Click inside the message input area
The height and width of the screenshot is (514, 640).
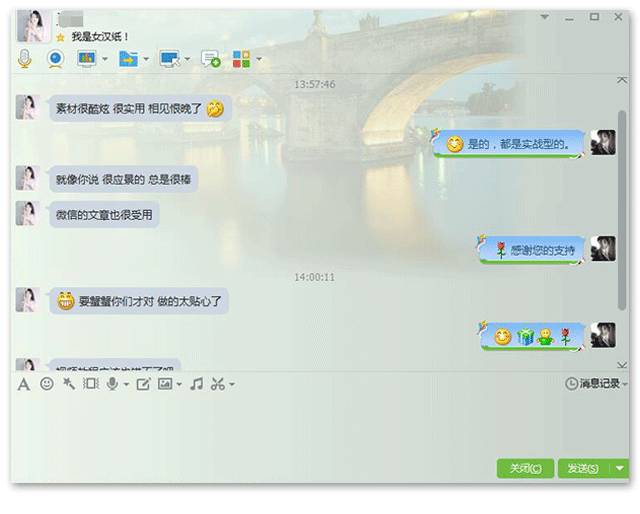click(x=318, y=425)
